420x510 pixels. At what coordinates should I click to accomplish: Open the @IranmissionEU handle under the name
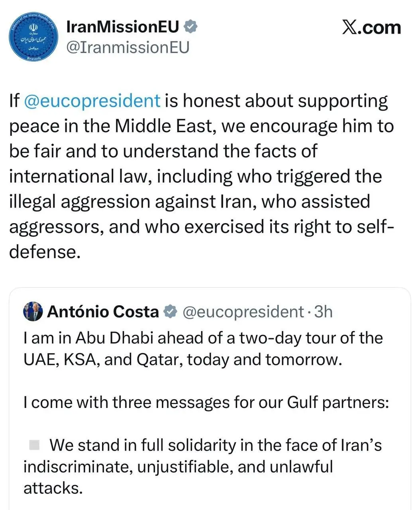[128, 47]
